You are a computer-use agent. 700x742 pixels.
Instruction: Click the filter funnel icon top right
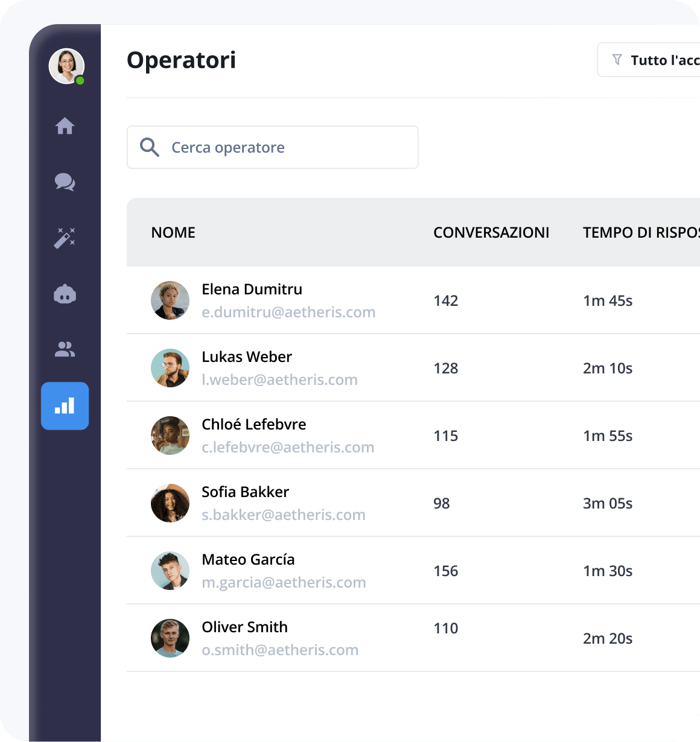pos(617,59)
